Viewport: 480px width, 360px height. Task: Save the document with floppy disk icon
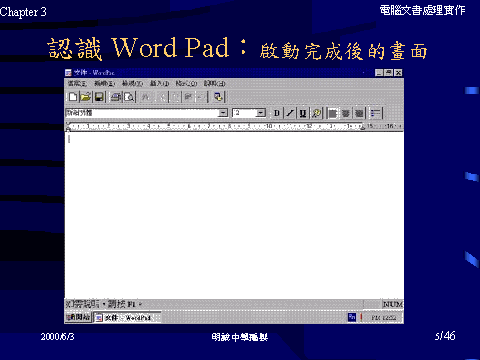click(x=99, y=97)
